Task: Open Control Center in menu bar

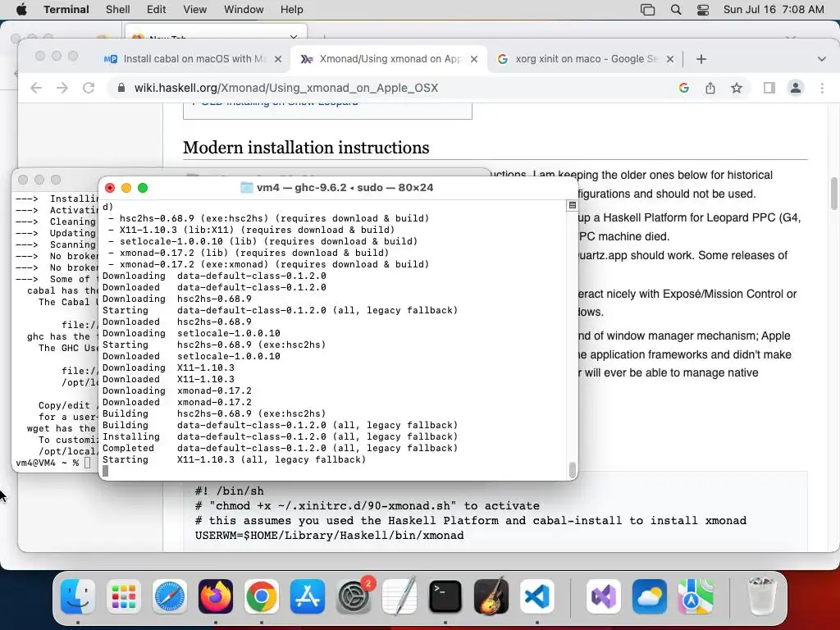Action: pos(703,10)
